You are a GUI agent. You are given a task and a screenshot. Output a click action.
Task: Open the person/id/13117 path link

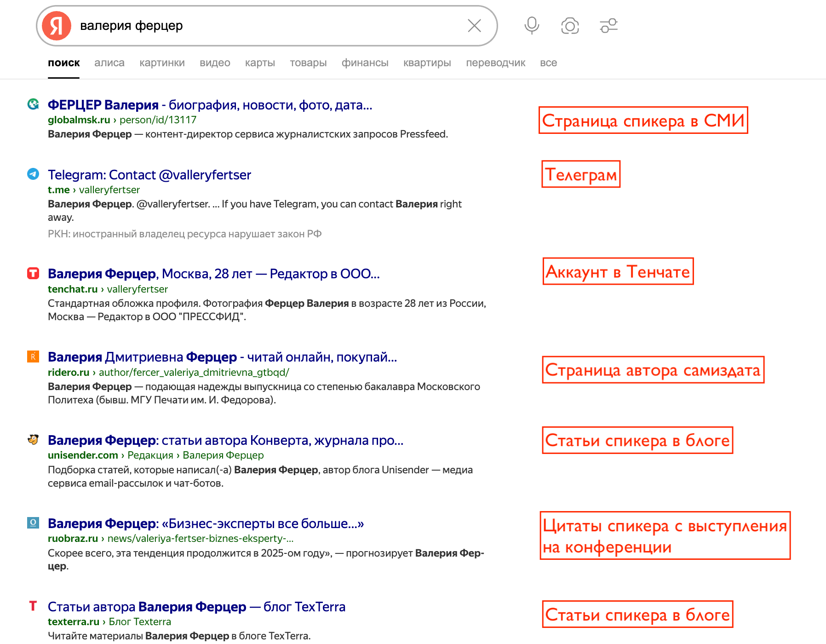click(x=158, y=120)
